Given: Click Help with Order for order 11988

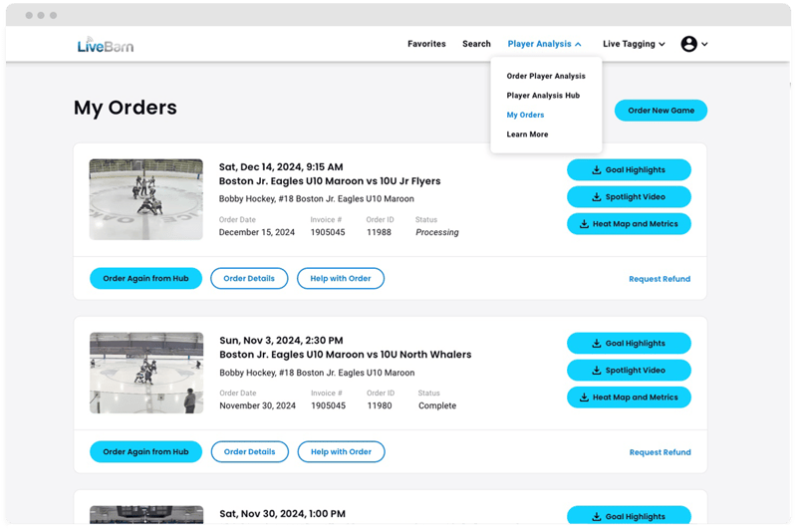Looking at the screenshot, I should click(x=341, y=278).
